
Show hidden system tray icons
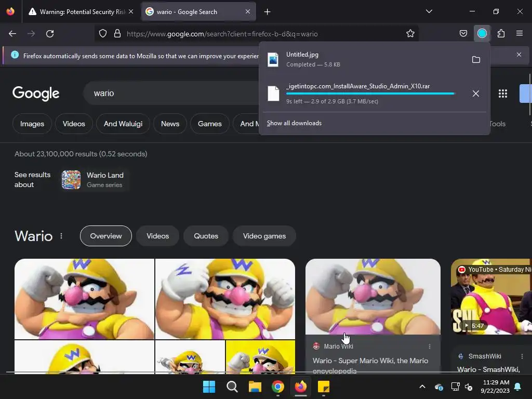pyautogui.click(x=422, y=387)
